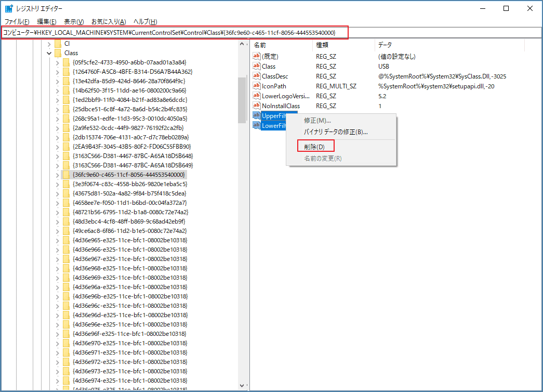Click the ClassDesc value string icon
543x392 pixels.
click(x=257, y=76)
